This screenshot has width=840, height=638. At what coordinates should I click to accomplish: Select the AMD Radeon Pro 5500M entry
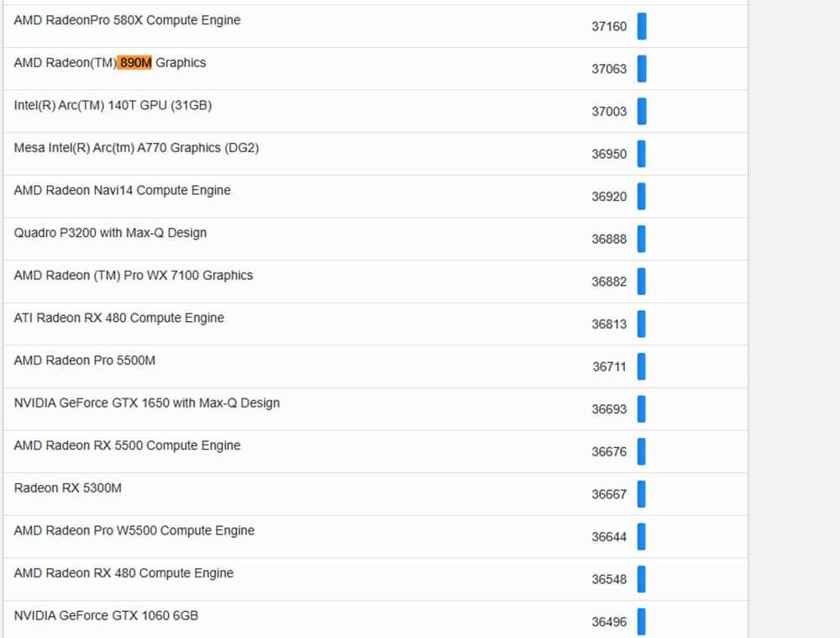(84, 361)
